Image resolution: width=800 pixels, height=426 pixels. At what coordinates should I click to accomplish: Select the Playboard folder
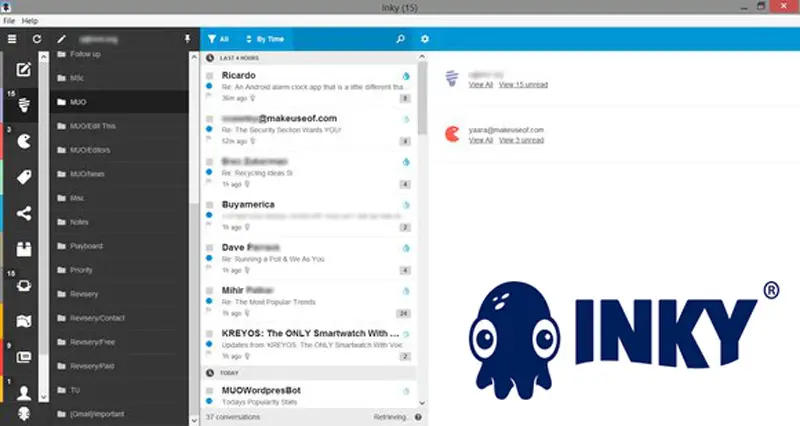point(119,246)
